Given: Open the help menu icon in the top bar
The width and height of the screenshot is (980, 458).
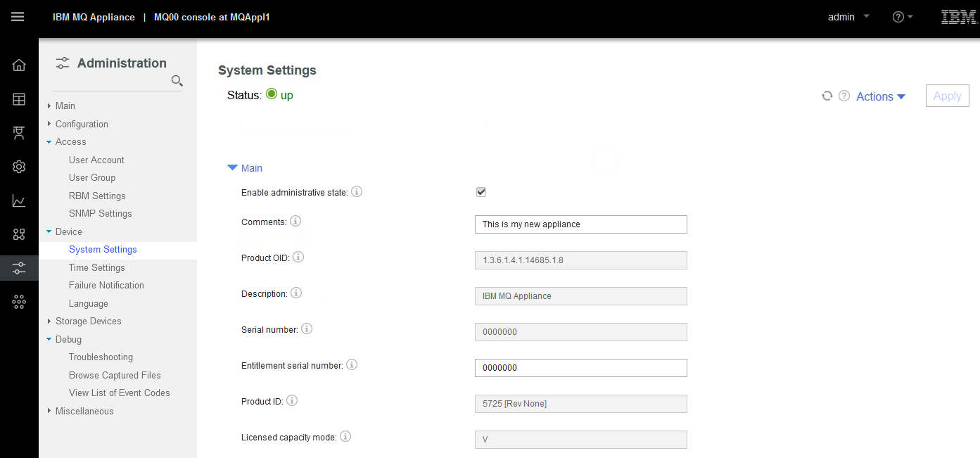Looking at the screenshot, I should (x=903, y=17).
